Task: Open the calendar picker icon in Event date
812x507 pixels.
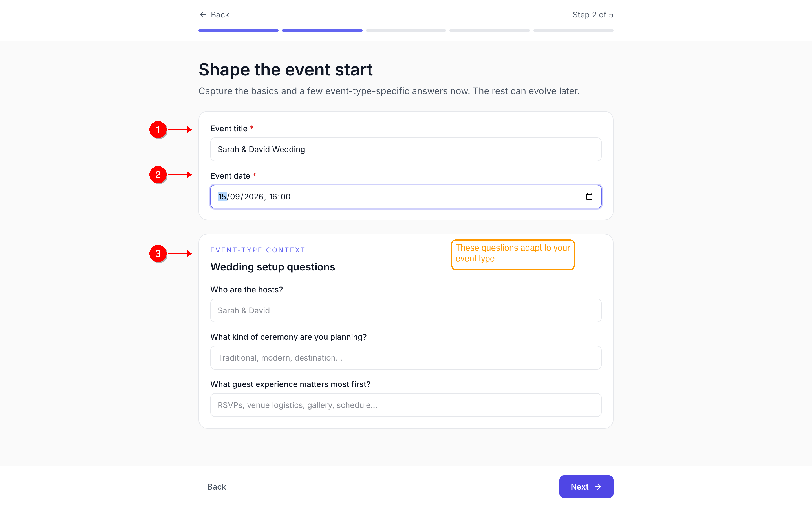Action: pyautogui.click(x=589, y=197)
